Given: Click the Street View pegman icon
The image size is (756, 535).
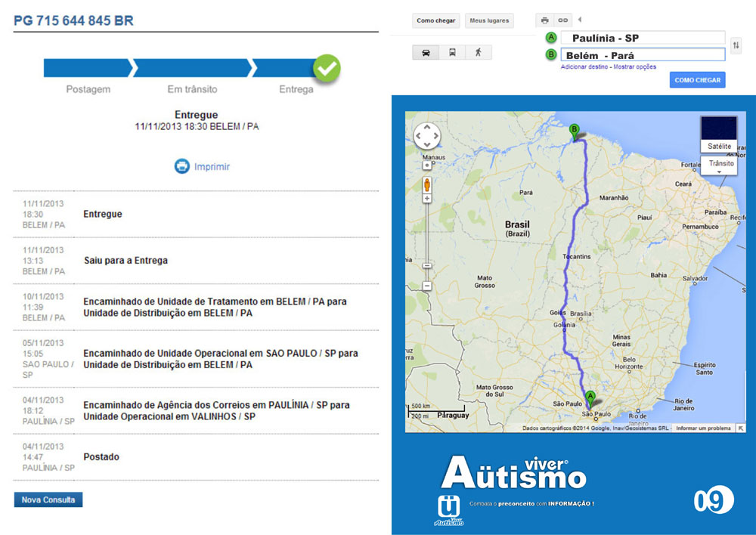Looking at the screenshot, I should pos(427,184).
